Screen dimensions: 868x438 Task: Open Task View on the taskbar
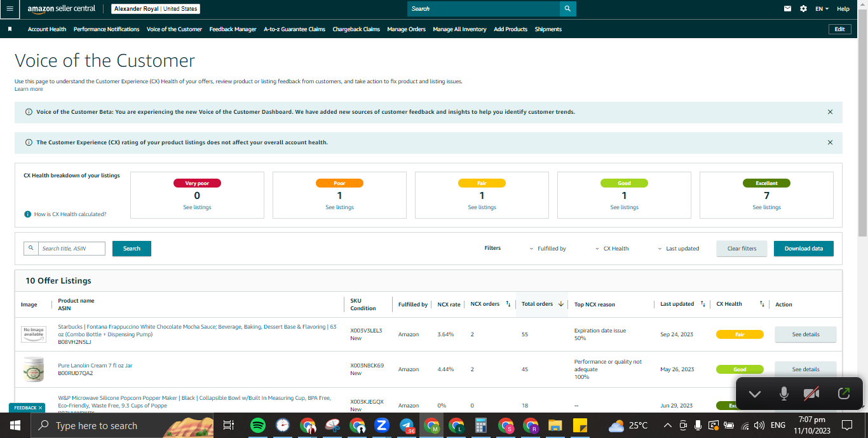coord(229,425)
